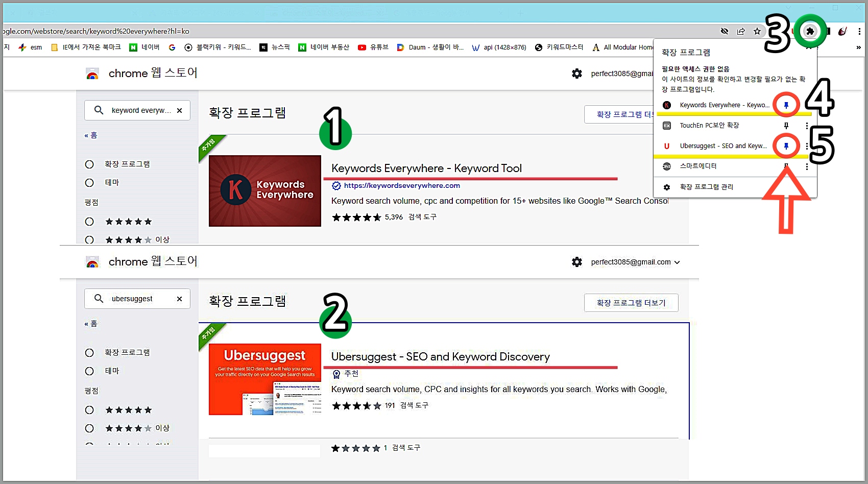
Task: Open the esm bookmark
Action: [x=30, y=47]
